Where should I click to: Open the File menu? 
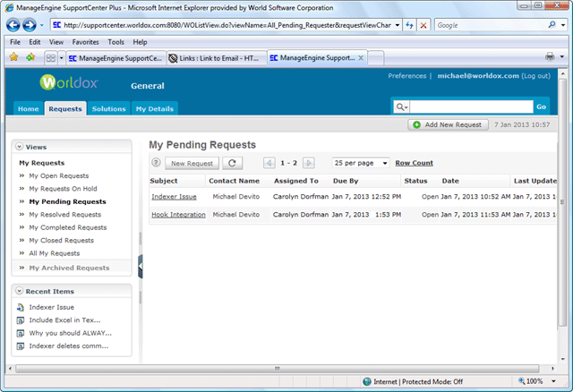click(x=15, y=42)
